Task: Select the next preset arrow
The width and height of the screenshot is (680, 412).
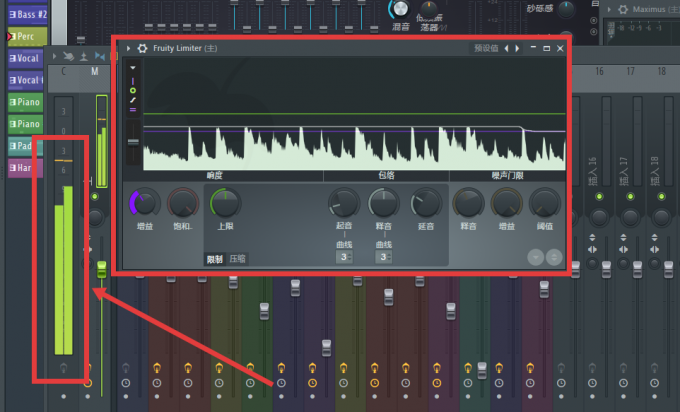Action: (x=517, y=48)
